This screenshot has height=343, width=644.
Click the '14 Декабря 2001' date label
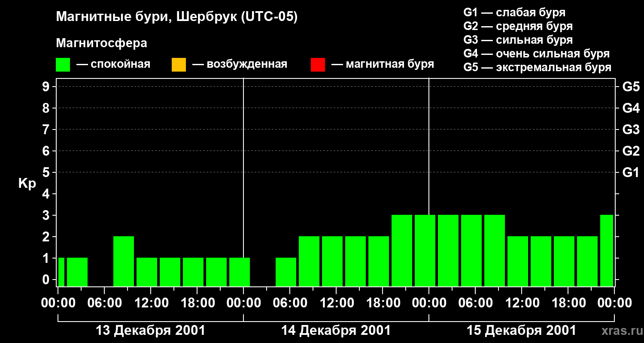point(336,331)
